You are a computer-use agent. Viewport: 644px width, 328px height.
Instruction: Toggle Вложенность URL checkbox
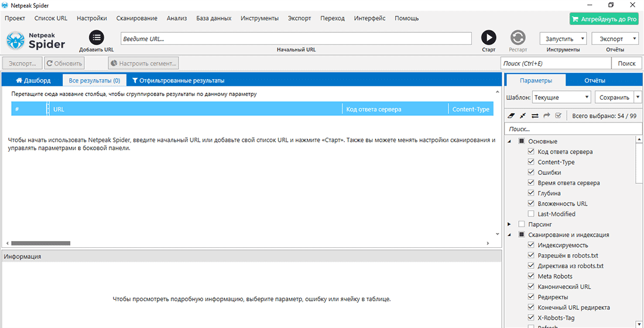(x=531, y=203)
